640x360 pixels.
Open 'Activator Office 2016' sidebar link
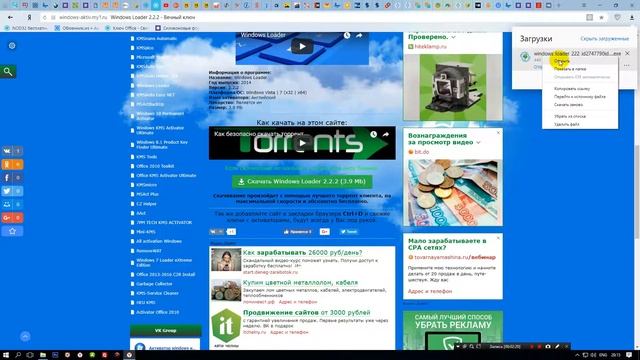(158, 312)
